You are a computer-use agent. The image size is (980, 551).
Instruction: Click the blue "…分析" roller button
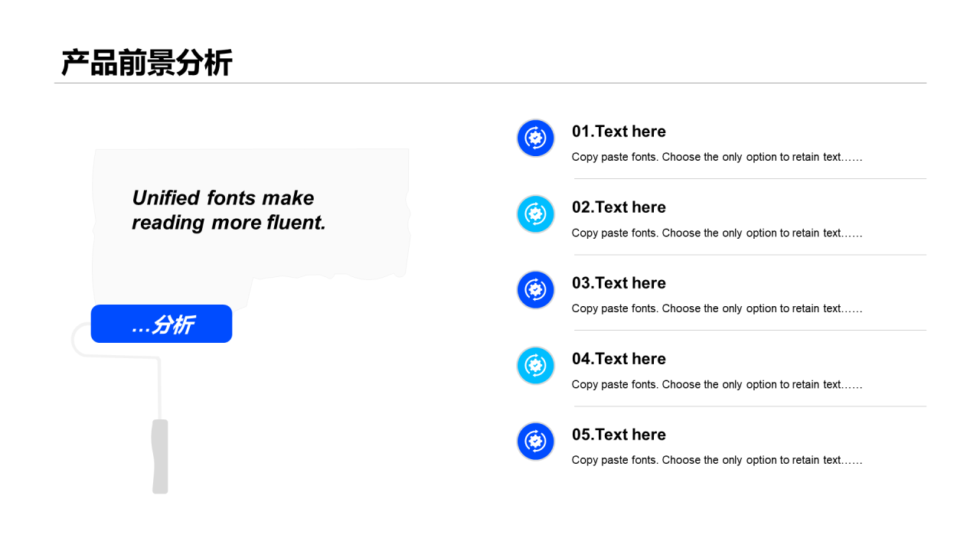(162, 324)
